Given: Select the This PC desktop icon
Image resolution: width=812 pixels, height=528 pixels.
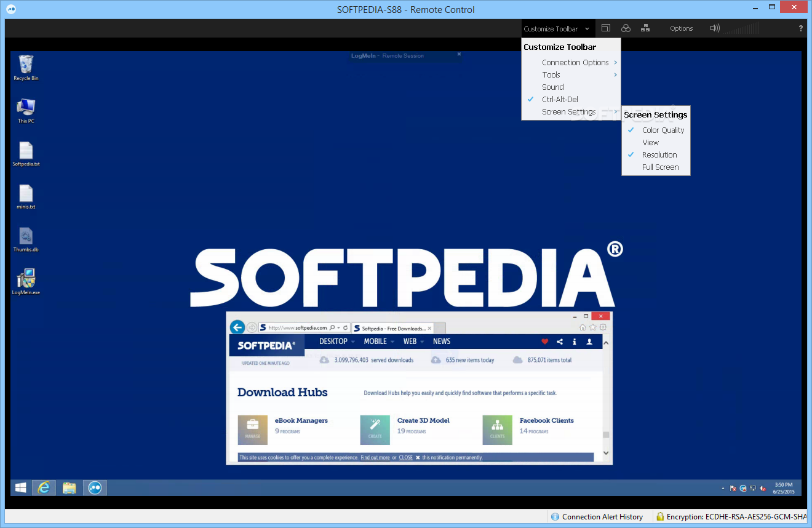Looking at the screenshot, I should [26, 111].
